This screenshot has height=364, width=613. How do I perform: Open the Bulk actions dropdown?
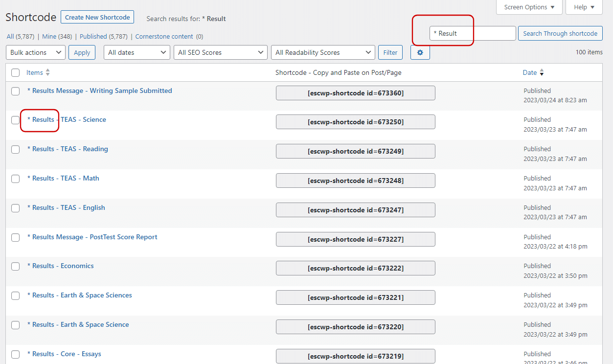[x=36, y=52]
